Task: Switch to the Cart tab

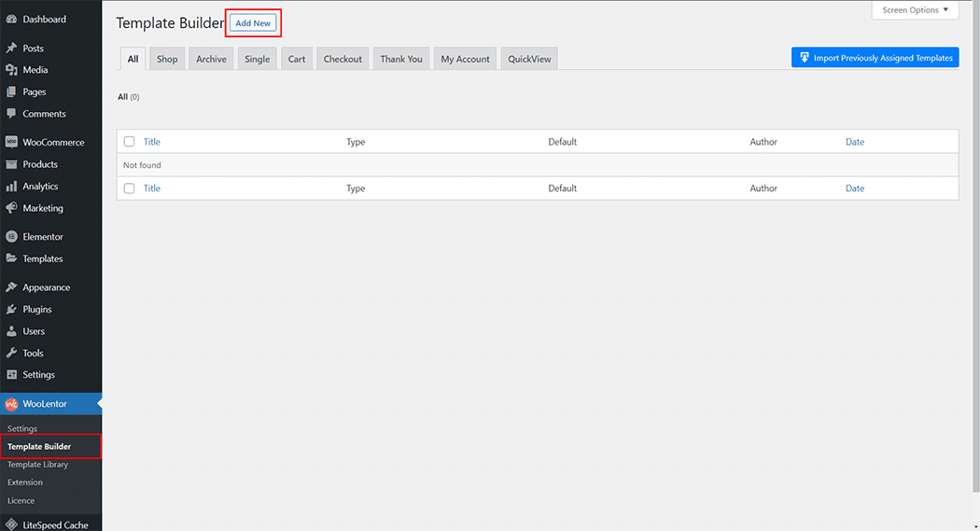Action: point(297,59)
